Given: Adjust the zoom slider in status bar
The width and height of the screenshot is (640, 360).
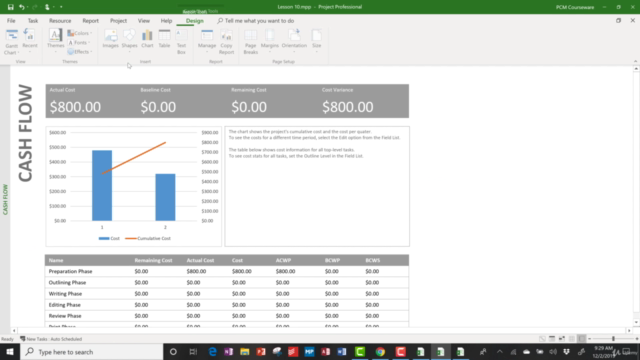Looking at the screenshot, I should pos(613,339).
